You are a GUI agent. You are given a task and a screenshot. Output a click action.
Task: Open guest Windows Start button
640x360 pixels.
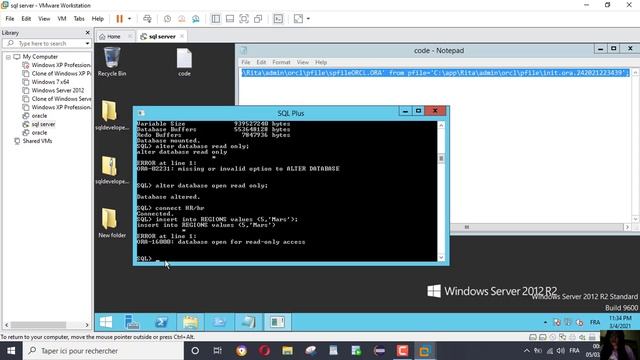point(106,322)
